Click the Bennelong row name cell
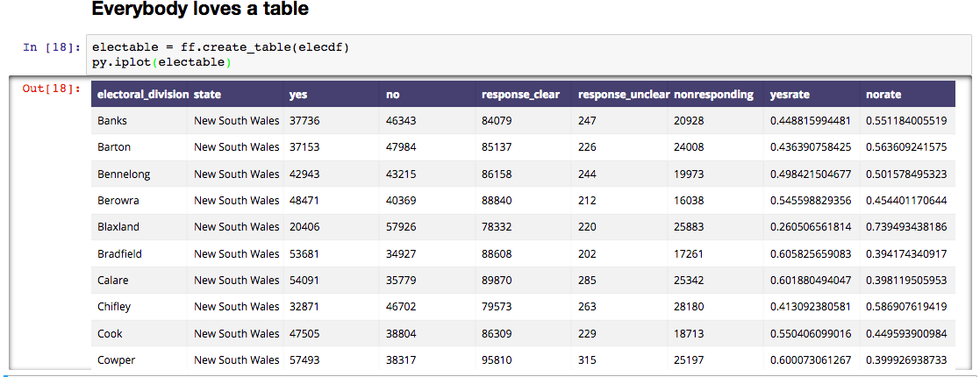This screenshot has width=980, height=377. coord(124,174)
